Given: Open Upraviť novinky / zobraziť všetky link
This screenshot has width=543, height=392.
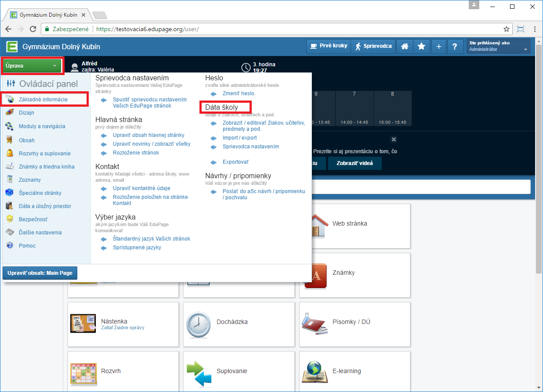Looking at the screenshot, I should coord(152,144).
